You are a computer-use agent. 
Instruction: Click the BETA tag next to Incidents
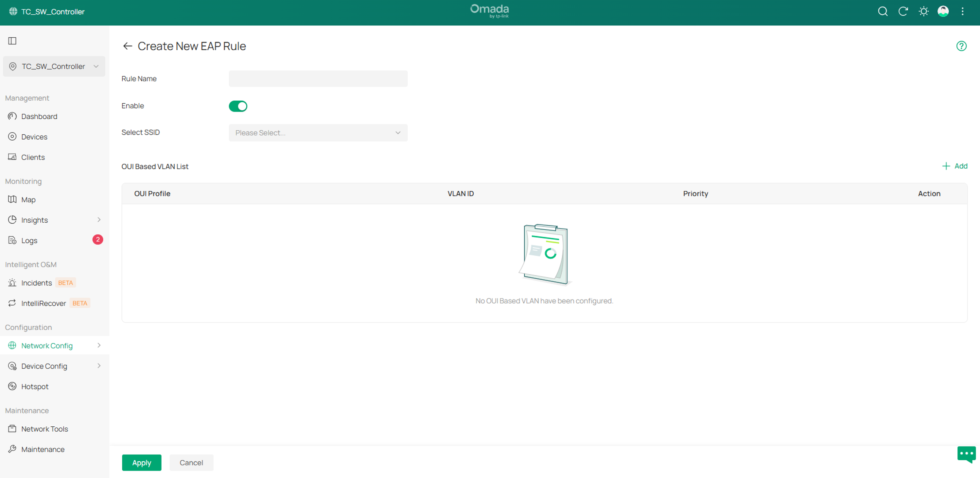coord(65,282)
